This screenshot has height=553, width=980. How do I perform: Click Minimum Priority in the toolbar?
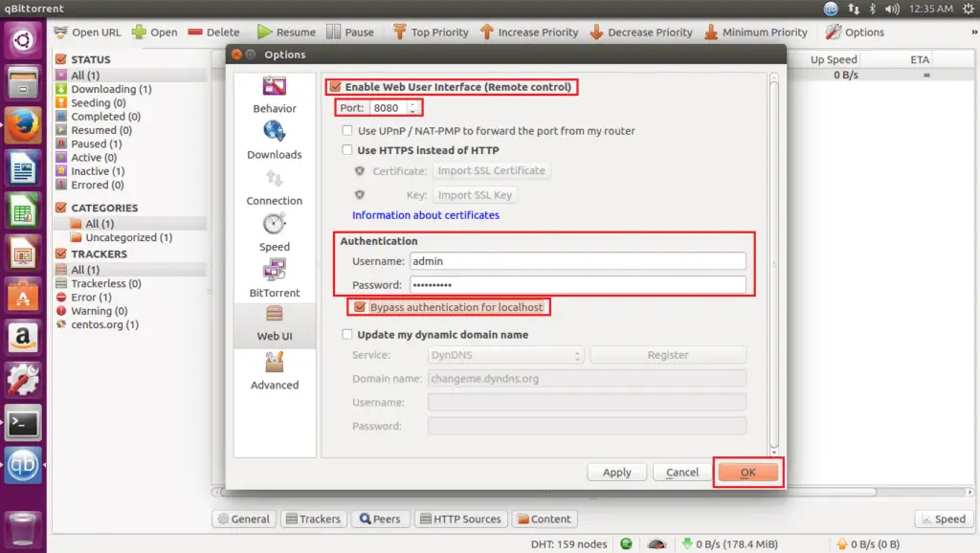pyautogui.click(x=756, y=32)
